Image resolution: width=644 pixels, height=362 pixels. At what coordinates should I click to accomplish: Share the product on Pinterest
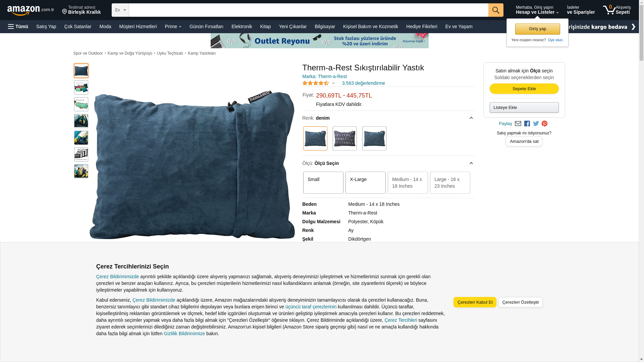pos(544,124)
